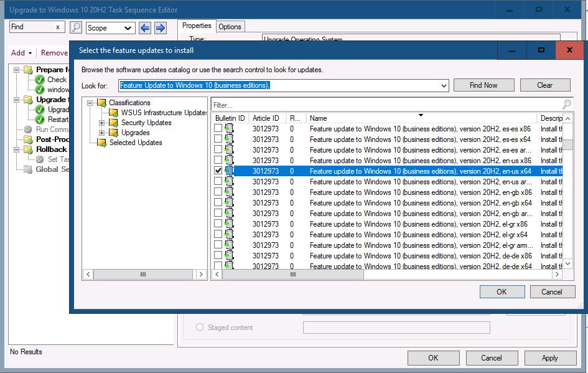Image resolution: width=588 pixels, height=373 pixels.
Task: Open the Scope dropdown in the editor
Action: click(x=128, y=28)
